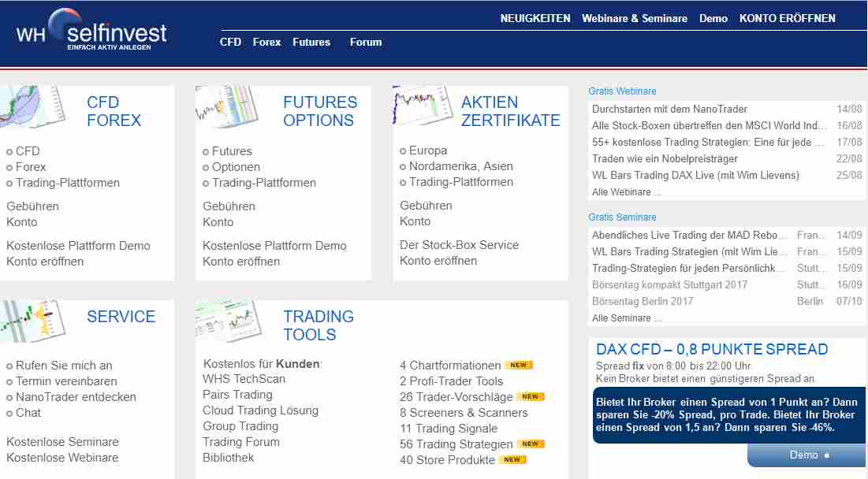868x479 pixels.
Task: Click Alle Webinare ... link
Action: coord(626,192)
